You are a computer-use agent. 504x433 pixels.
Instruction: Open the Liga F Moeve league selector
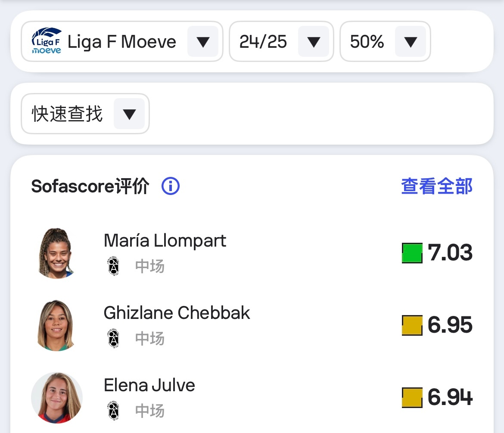[x=202, y=41]
